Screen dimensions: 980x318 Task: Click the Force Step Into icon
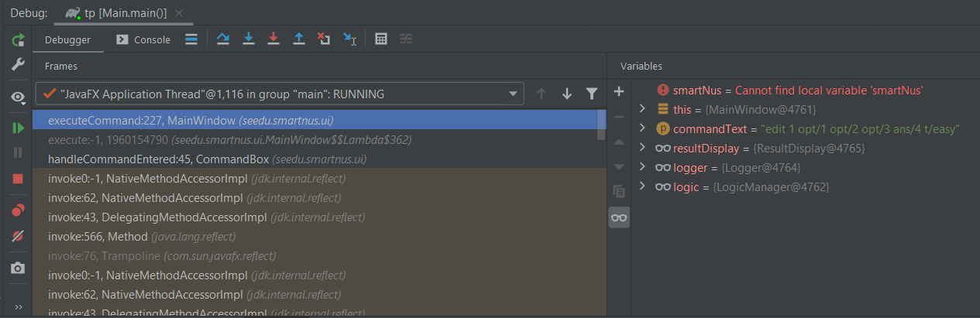[273, 39]
